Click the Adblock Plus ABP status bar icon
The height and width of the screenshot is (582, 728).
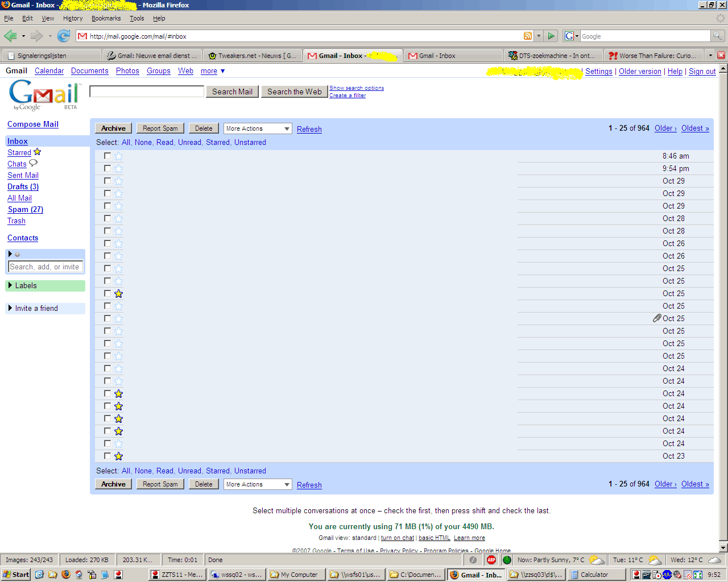[x=491, y=560]
